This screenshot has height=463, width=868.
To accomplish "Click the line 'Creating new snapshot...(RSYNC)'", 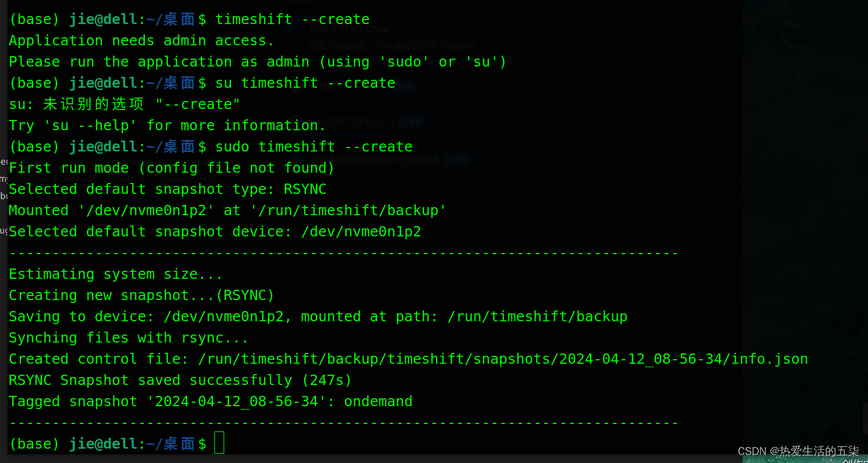I will (x=142, y=295).
